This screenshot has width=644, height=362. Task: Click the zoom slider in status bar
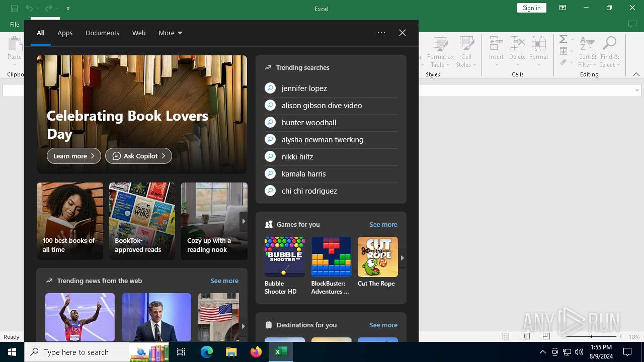(591, 336)
